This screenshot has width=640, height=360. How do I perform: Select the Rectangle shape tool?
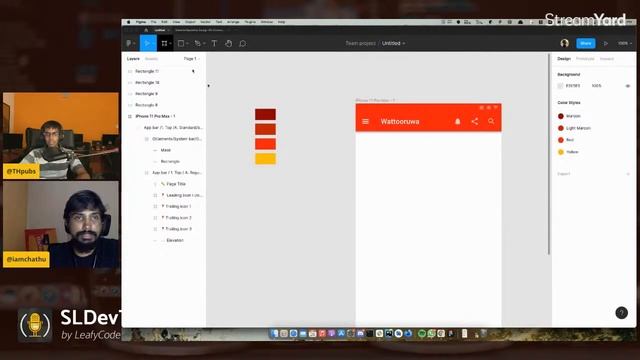pos(181,43)
